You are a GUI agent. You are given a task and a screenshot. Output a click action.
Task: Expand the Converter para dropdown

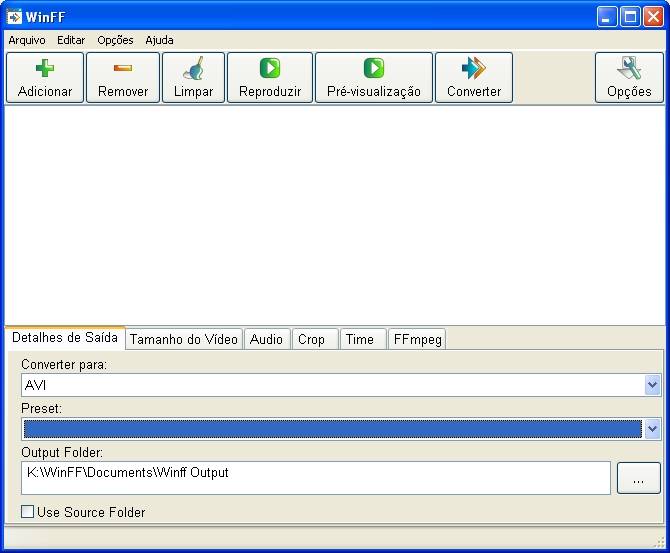652,385
